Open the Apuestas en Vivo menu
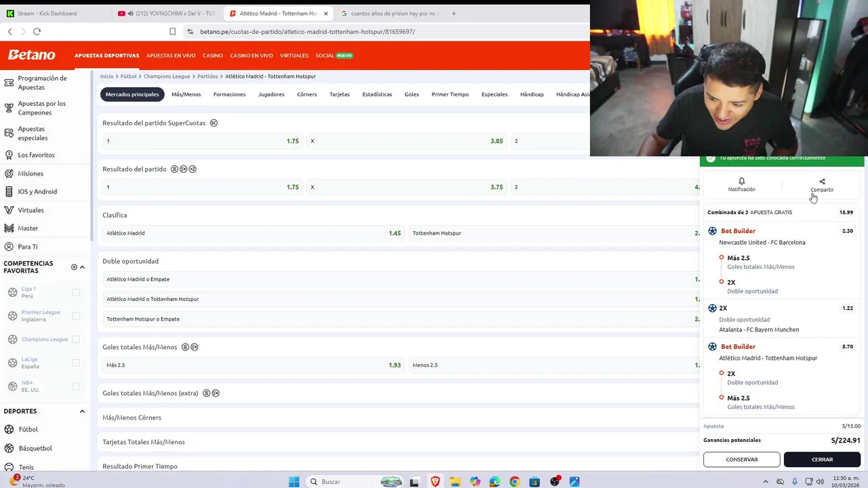Image resolution: width=868 pixels, height=488 pixels. tap(171, 56)
